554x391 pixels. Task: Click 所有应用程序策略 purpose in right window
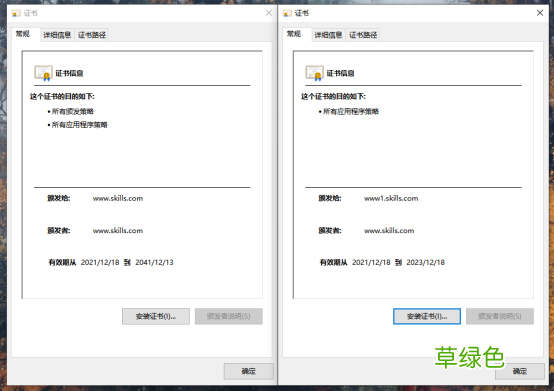351,112
